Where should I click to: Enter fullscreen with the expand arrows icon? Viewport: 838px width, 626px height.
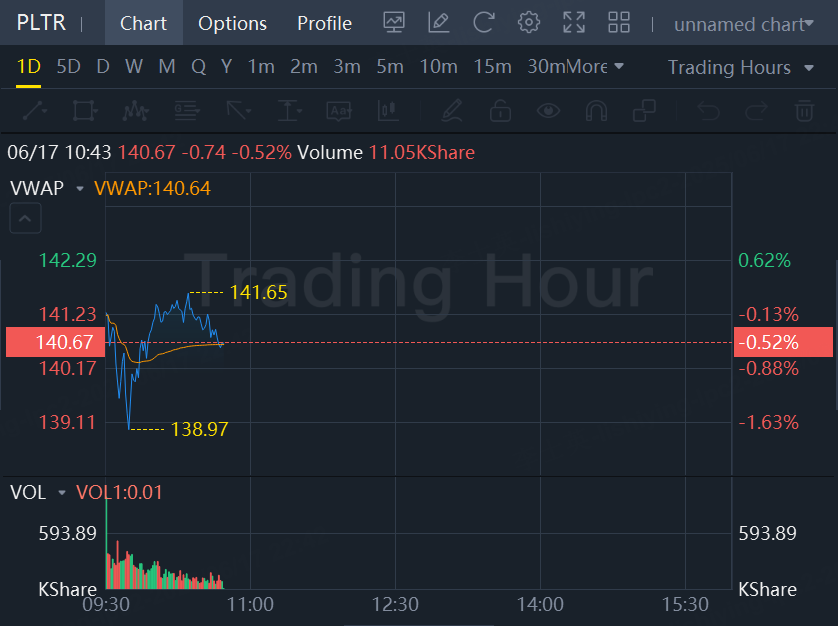click(x=574, y=22)
